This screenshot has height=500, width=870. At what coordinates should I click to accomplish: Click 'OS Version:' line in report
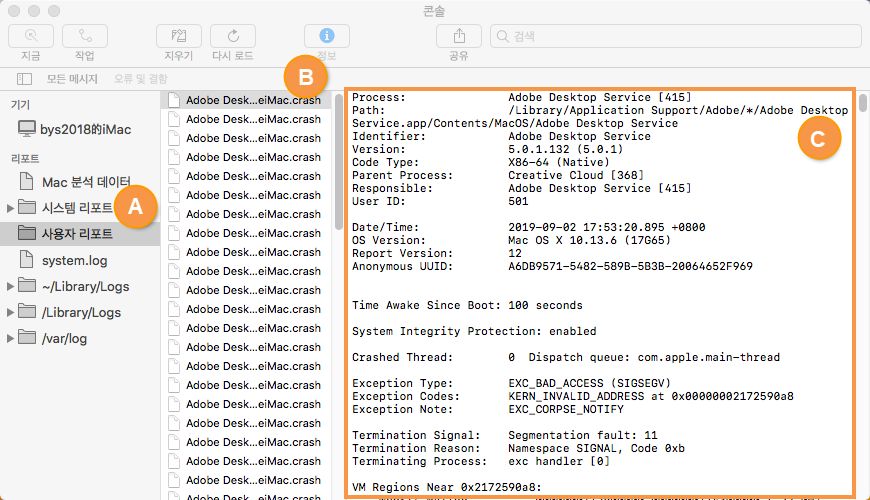tap(511, 240)
